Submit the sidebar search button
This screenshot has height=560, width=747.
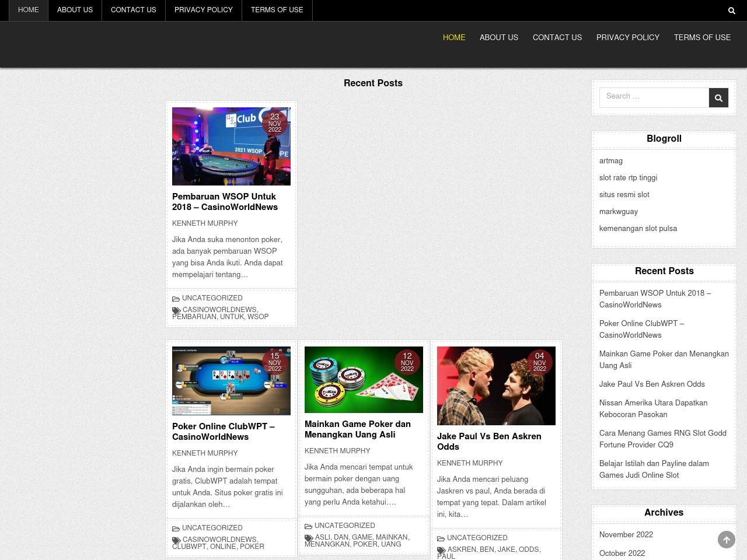pyautogui.click(x=718, y=98)
